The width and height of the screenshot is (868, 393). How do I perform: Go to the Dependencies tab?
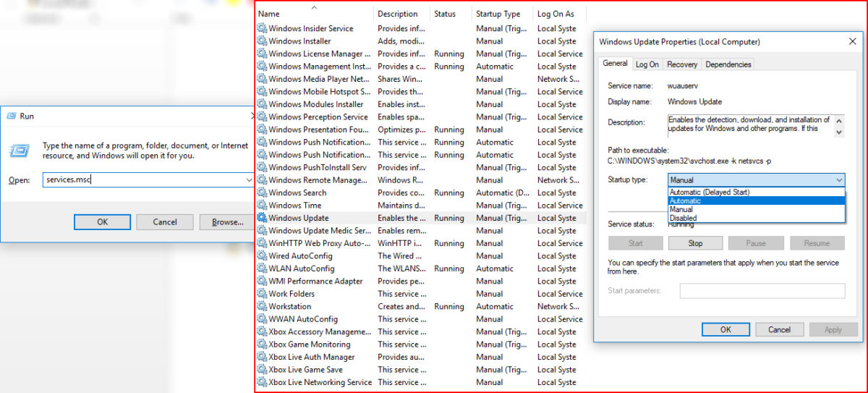coord(728,64)
